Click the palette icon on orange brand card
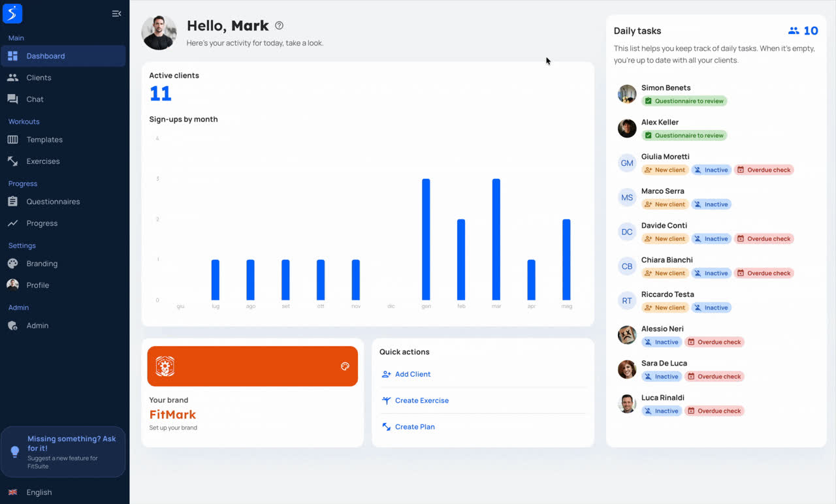The height and width of the screenshot is (504, 836). pyautogui.click(x=345, y=366)
